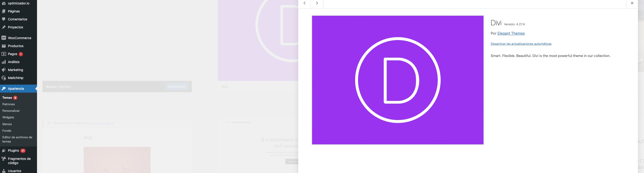This screenshot has width=644, height=173.
Task: Open the Widgets submenu item
Action: point(8,117)
